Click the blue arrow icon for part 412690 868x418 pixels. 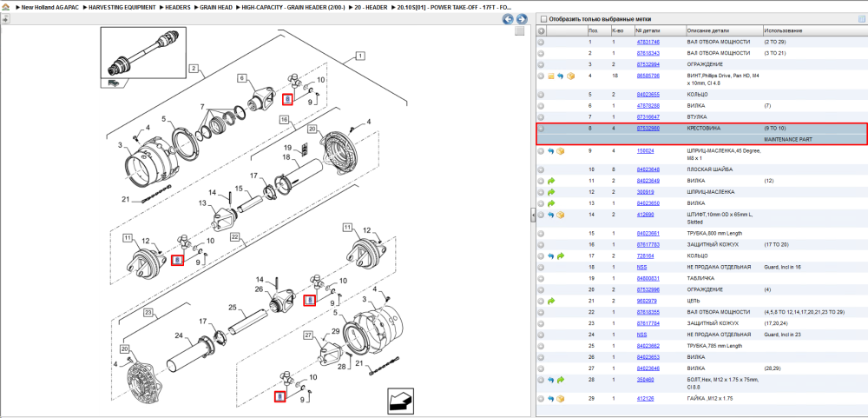[x=551, y=215]
